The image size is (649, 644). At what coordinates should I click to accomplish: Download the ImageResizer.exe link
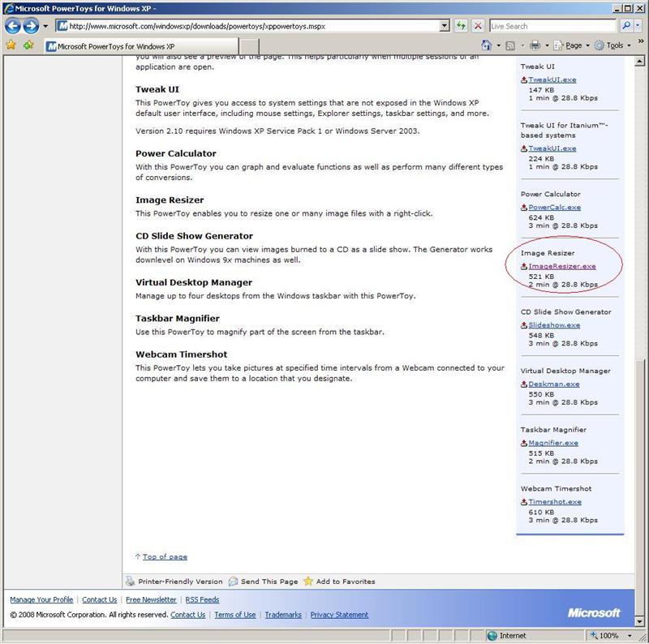coord(562,267)
